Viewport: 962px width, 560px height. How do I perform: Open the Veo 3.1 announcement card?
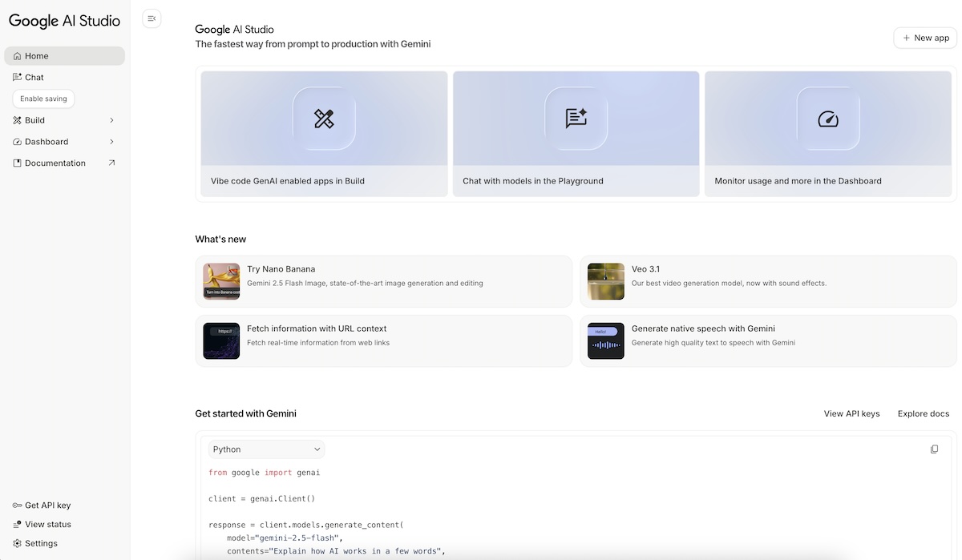767,281
